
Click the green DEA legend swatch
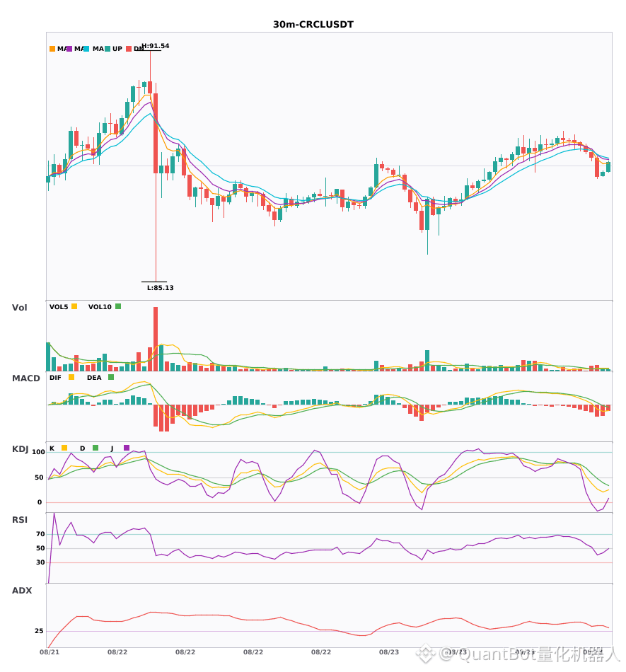(x=111, y=377)
